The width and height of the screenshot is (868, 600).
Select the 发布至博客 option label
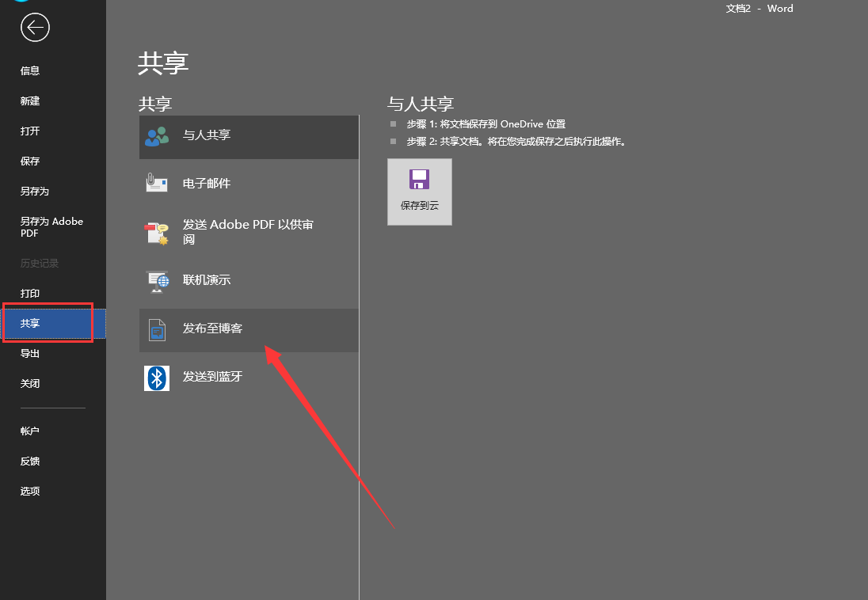(212, 328)
